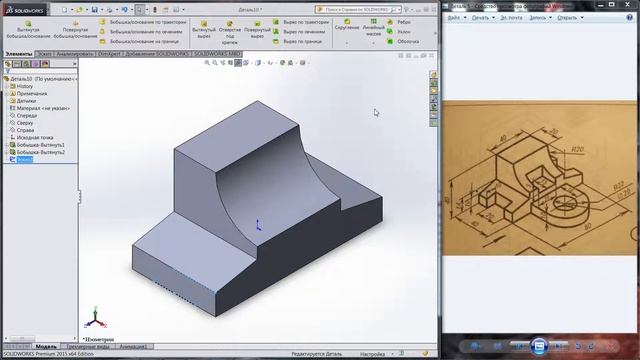The height and width of the screenshot is (360, 640).
Task: Open Печать menu in photo viewer window
Action: pos(483,18)
